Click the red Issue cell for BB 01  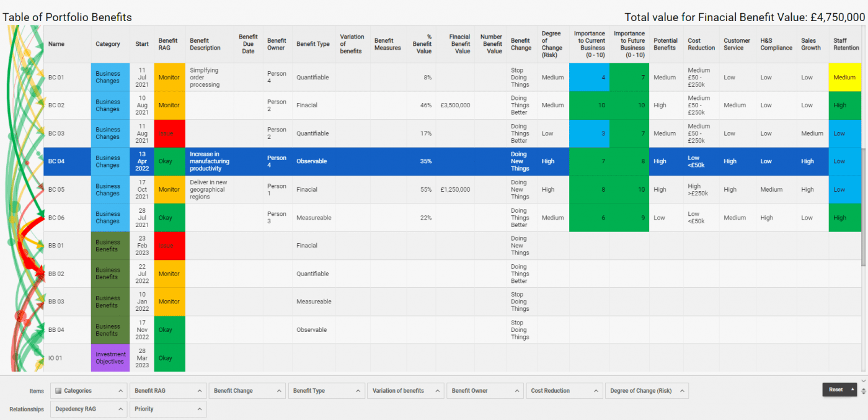[x=169, y=245]
